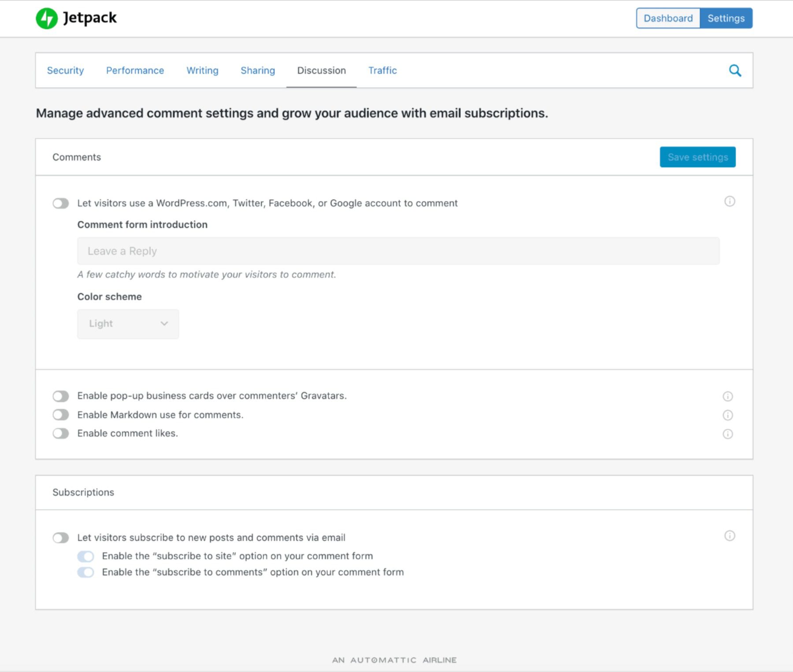Click the info icon beside Markdown setting
Viewport: 793px width, 672px height.
click(x=727, y=415)
